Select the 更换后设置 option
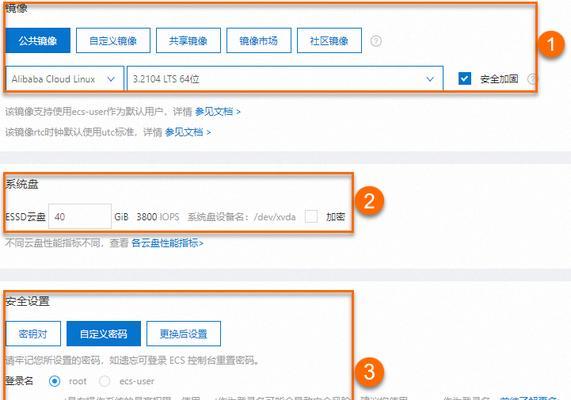This screenshot has height=400, width=571. [x=184, y=333]
